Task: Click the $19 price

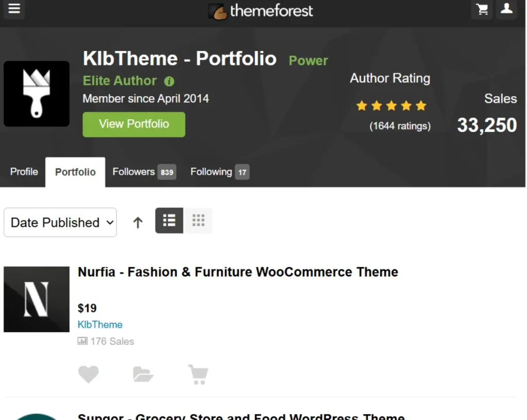Action: click(x=87, y=308)
